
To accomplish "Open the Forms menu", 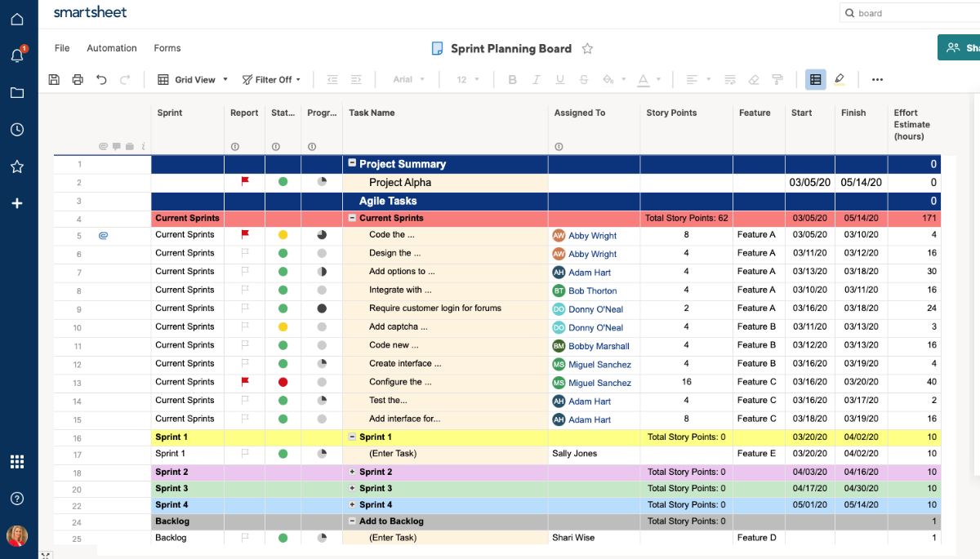I will tap(167, 48).
